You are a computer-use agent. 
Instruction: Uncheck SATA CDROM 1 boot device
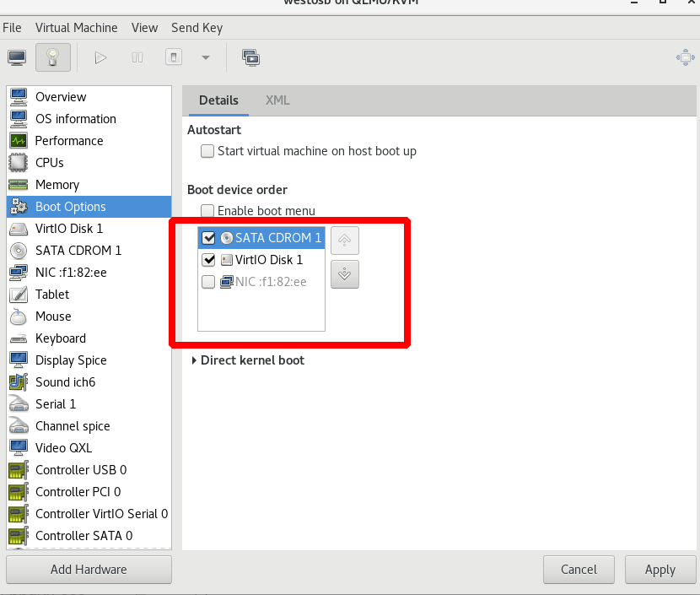pos(208,238)
